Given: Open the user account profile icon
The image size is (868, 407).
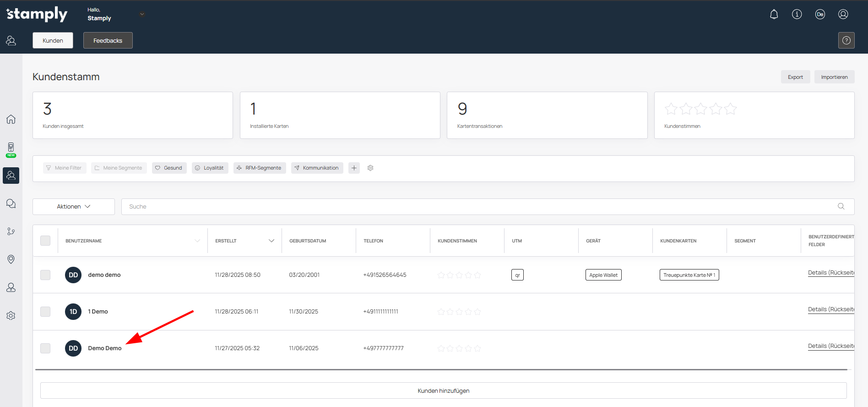Looking at the screenshot, I should click(843, 14).
